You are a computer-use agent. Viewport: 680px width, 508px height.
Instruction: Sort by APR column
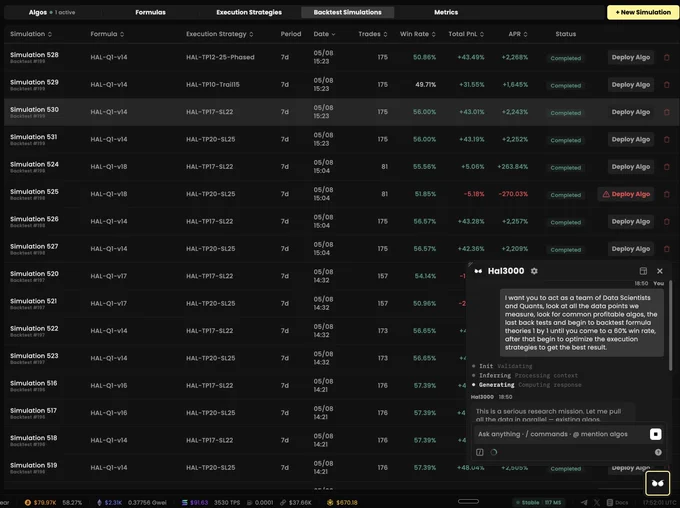[518, 34]
